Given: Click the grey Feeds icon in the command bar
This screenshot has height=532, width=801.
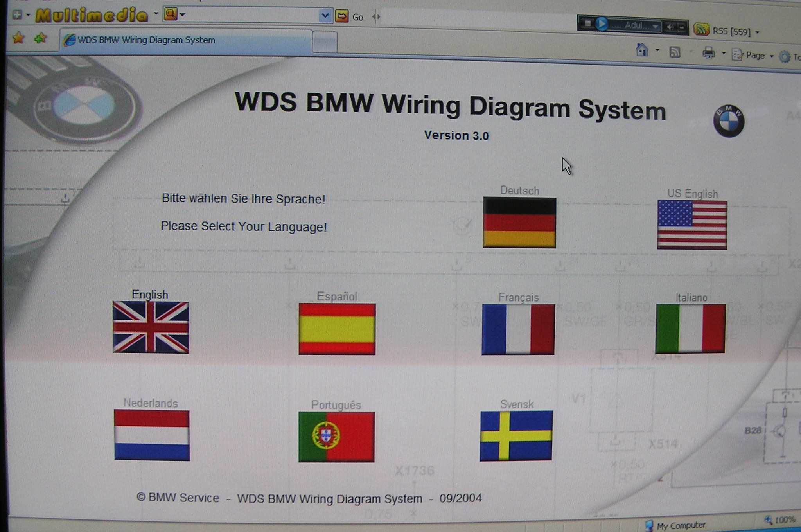Looking at the screenshot, I should [x=675, y=52].
